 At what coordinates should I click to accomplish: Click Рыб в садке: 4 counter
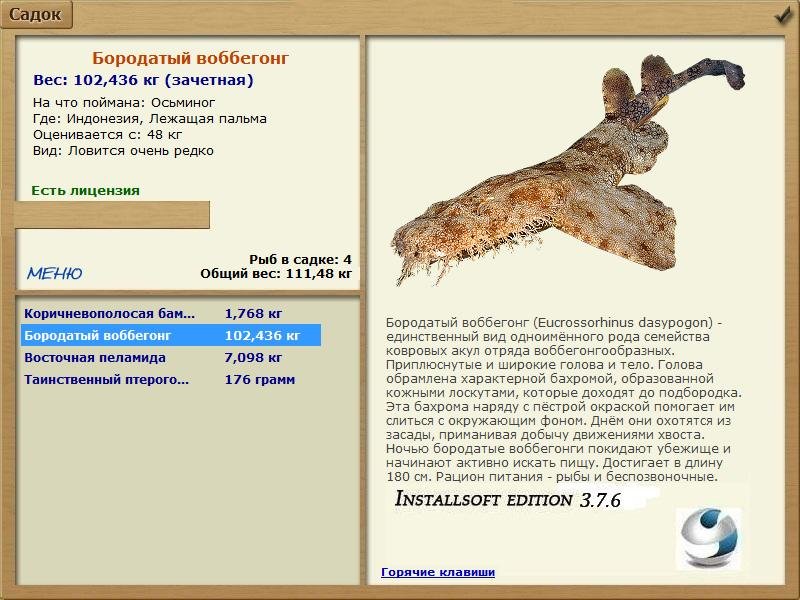pyautogui.click(x=300, y=259)
